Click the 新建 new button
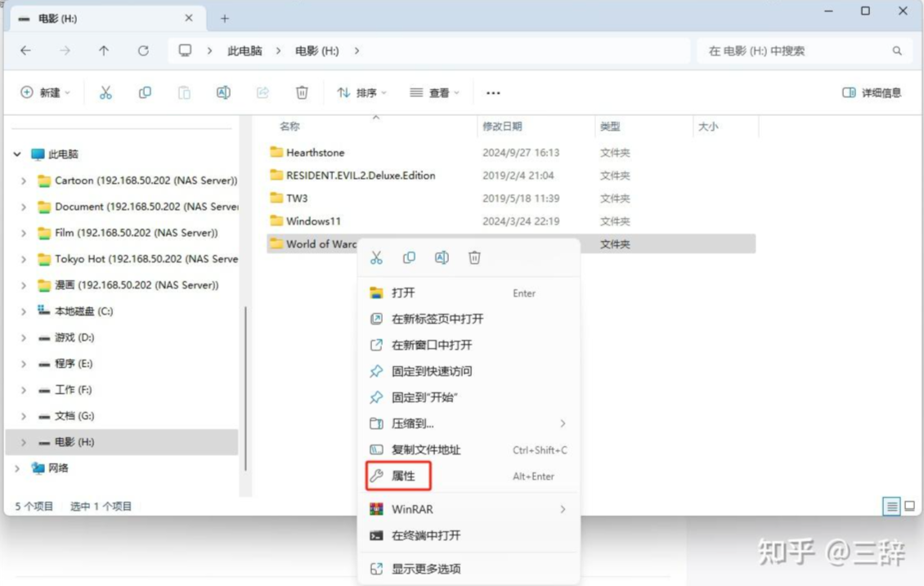 click(x=45, y=93)
